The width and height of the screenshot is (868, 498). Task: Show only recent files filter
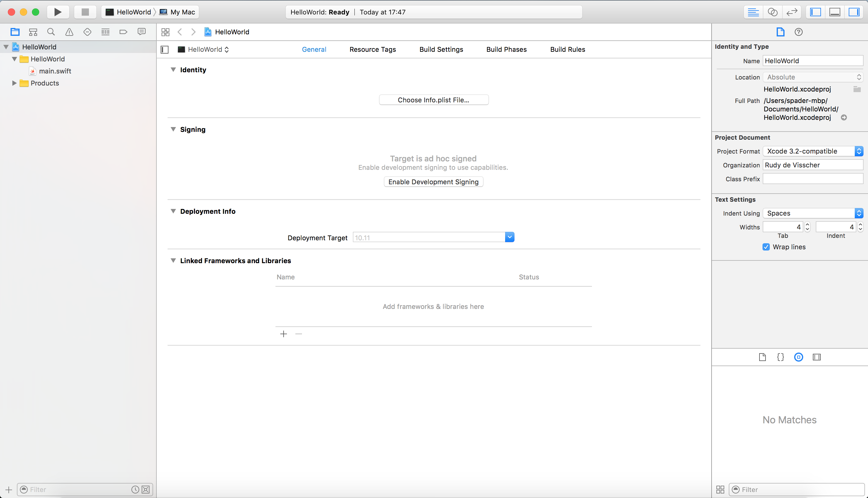tap(135, 490)
